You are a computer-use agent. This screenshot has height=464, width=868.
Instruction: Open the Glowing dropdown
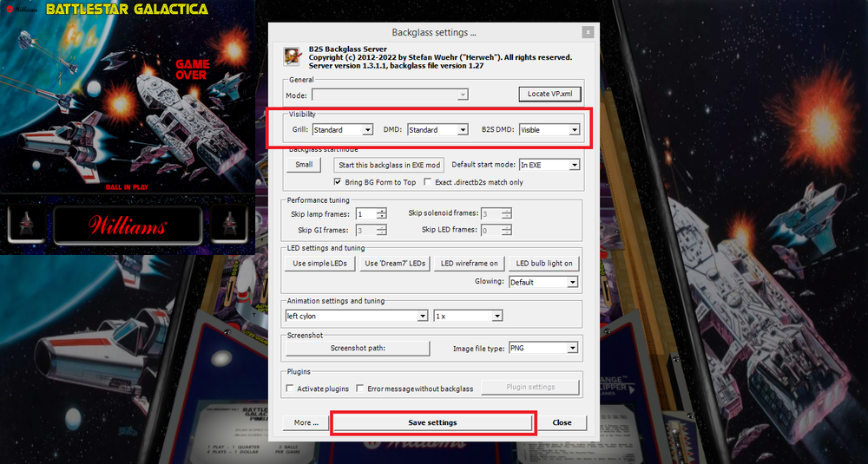[543, 282]
